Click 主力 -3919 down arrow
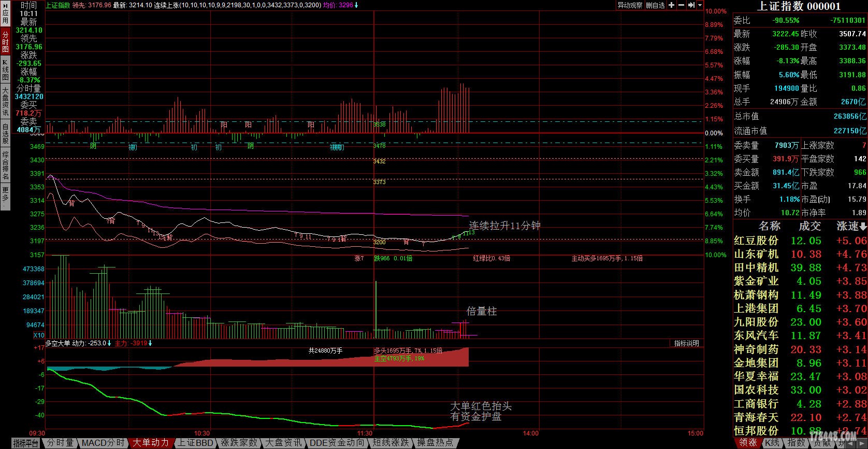 coord(151,343)
